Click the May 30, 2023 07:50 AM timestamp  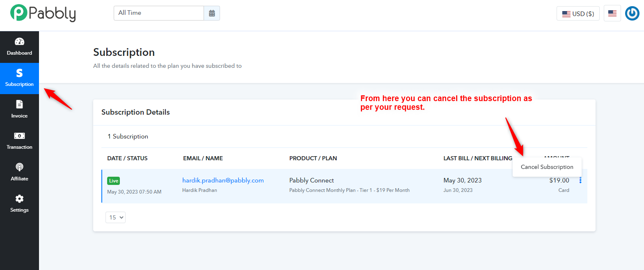pos(134,192)
